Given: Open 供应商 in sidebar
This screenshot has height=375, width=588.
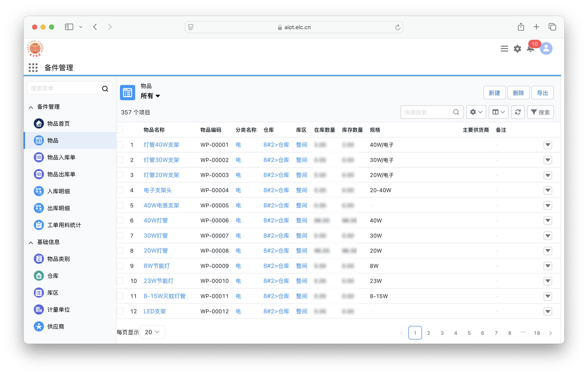Looking at the screenshot, I should (x=70, y=326).
